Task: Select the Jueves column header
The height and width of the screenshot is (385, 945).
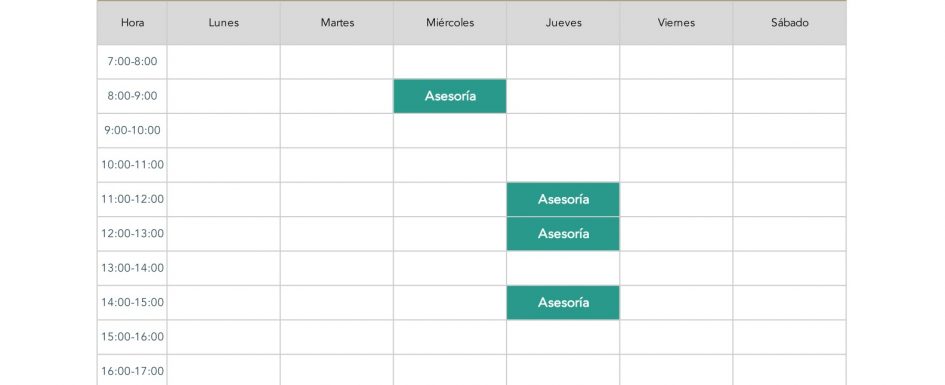Action: pos(563,23)
